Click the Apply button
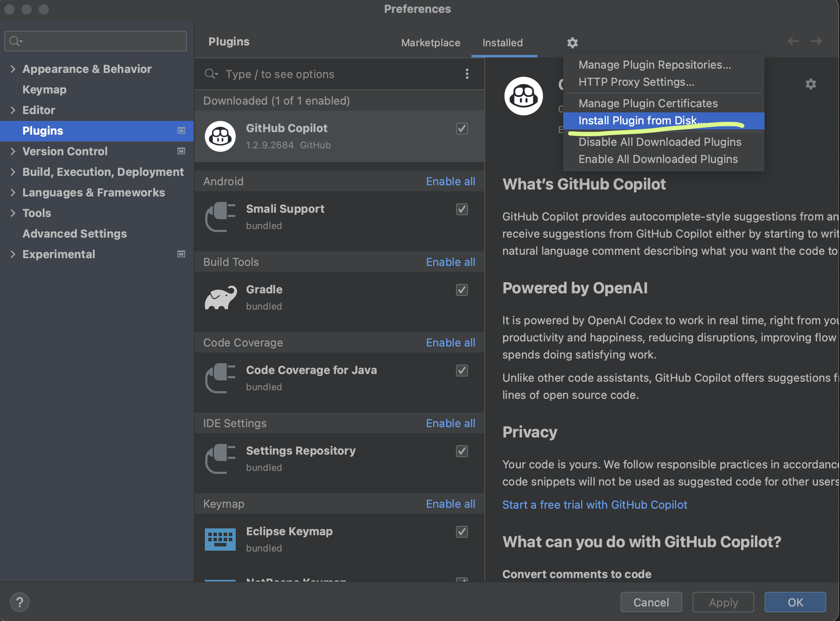 (723, 602)
